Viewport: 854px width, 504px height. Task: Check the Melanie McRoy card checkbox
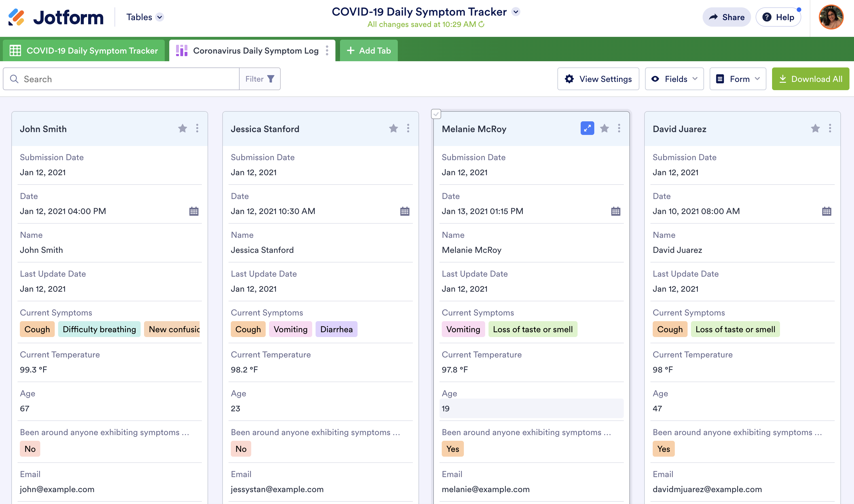pos(436,114)
